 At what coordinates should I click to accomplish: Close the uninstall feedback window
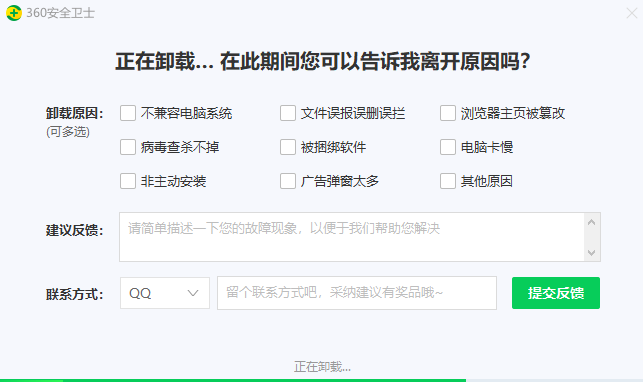tap(632, 13)
